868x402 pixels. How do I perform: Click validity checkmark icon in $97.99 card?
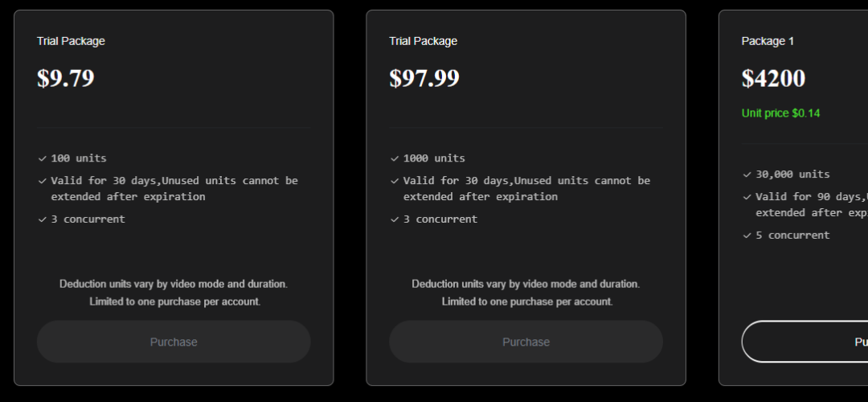pyautogui.click(x=394, y=181)
